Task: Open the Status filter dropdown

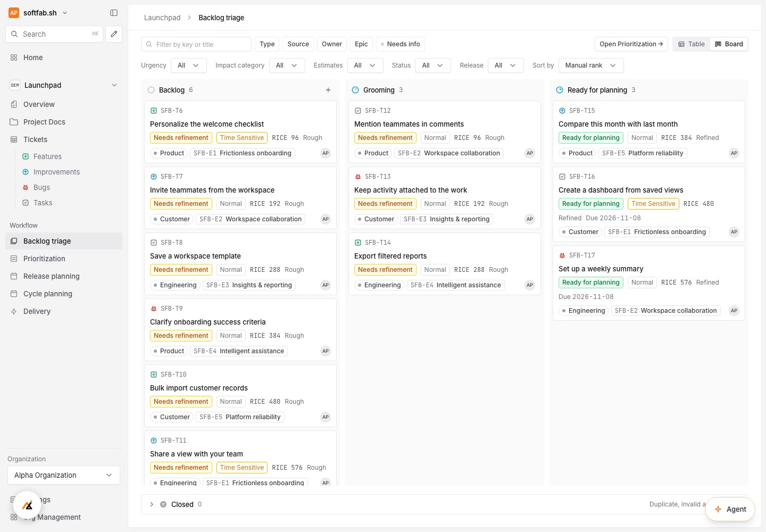Action: click(433, 65)
